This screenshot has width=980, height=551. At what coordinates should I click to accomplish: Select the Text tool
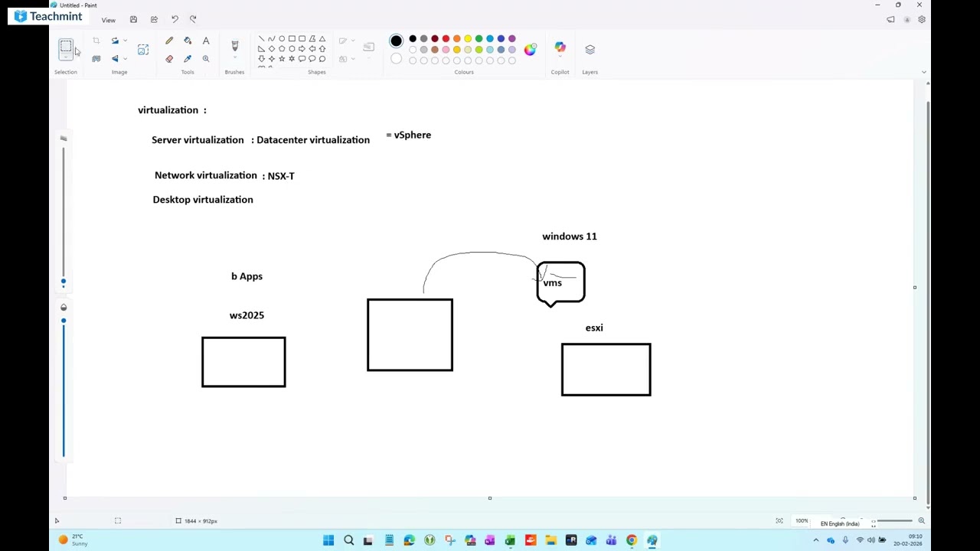[206, 41]
